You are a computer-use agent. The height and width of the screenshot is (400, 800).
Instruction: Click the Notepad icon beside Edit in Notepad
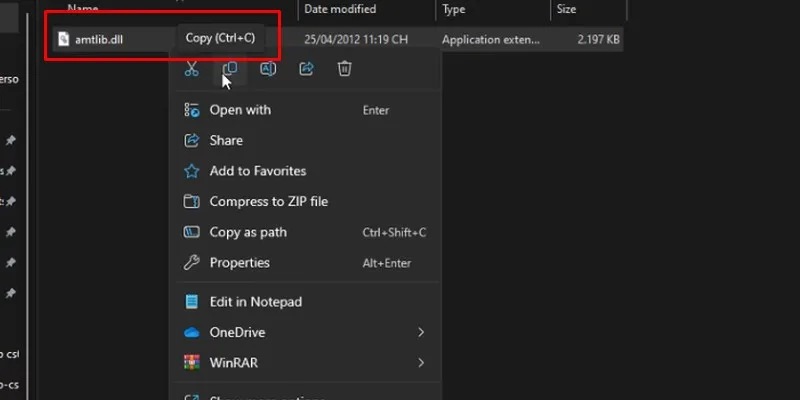[x=191, y=302]
